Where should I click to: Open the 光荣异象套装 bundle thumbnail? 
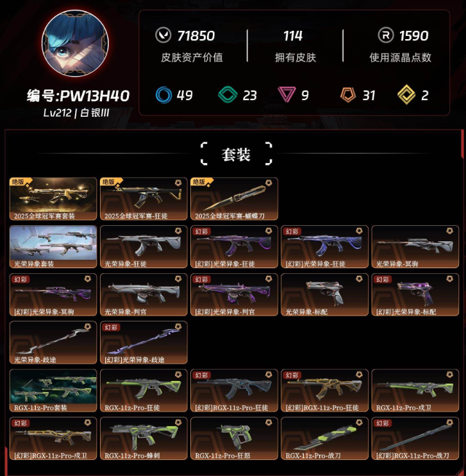(x=53, y=247)
